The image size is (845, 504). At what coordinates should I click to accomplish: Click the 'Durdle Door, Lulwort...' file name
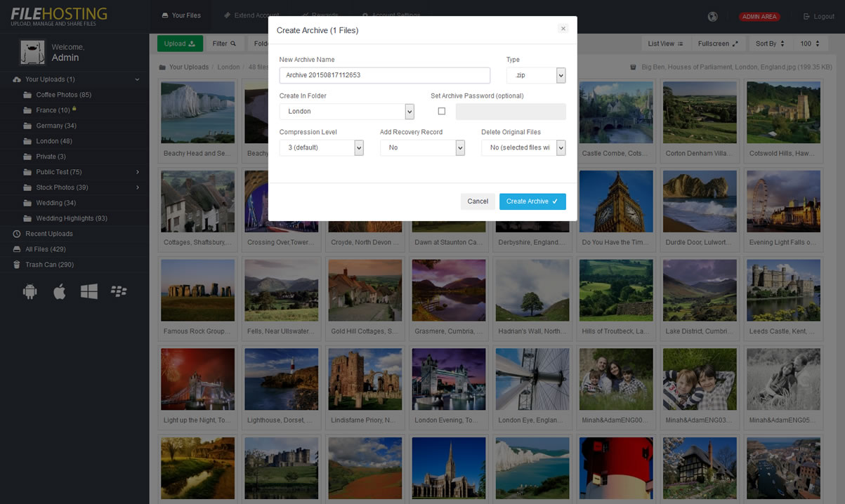click(x=699, y=242)
